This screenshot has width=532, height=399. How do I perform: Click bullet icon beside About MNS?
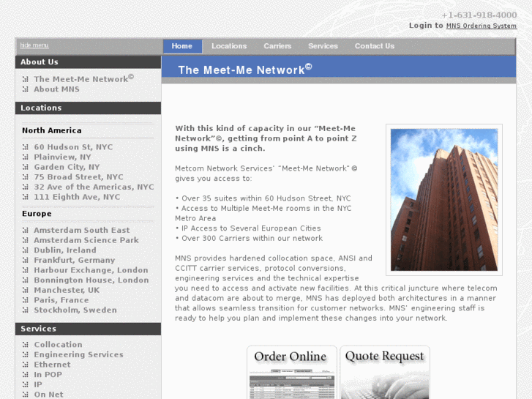[x=26, y=89]
